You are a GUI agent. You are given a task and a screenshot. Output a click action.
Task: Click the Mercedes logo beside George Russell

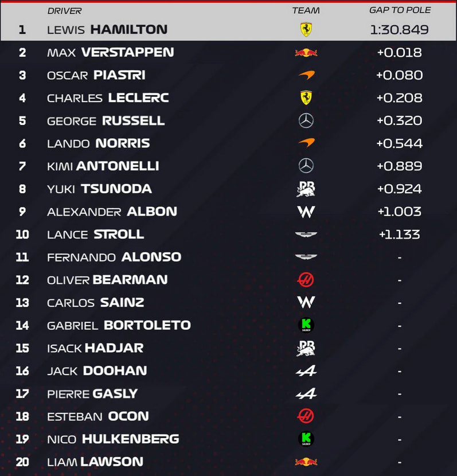click(x=306, y=120)
